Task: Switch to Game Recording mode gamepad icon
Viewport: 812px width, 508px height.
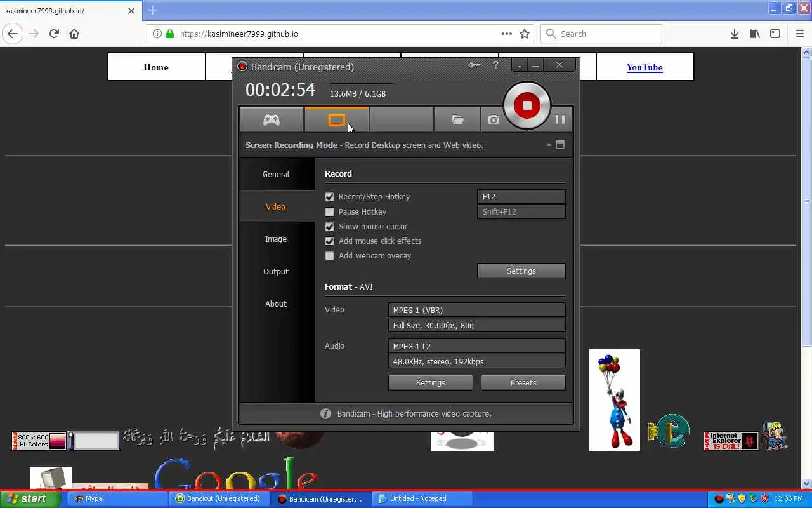Action: point(272,119)
